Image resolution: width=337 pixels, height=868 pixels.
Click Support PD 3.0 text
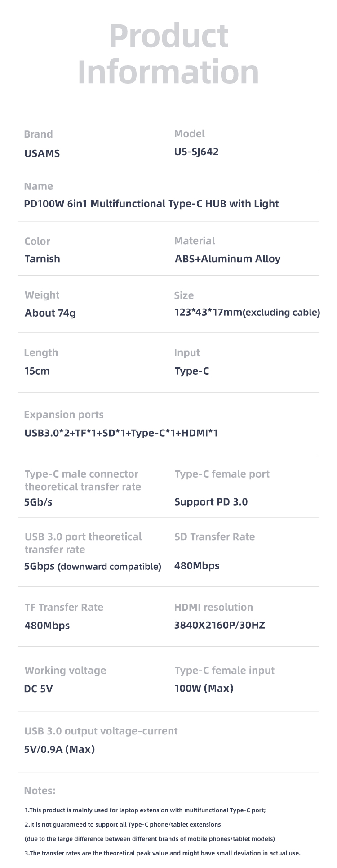(x=211, y=502)
